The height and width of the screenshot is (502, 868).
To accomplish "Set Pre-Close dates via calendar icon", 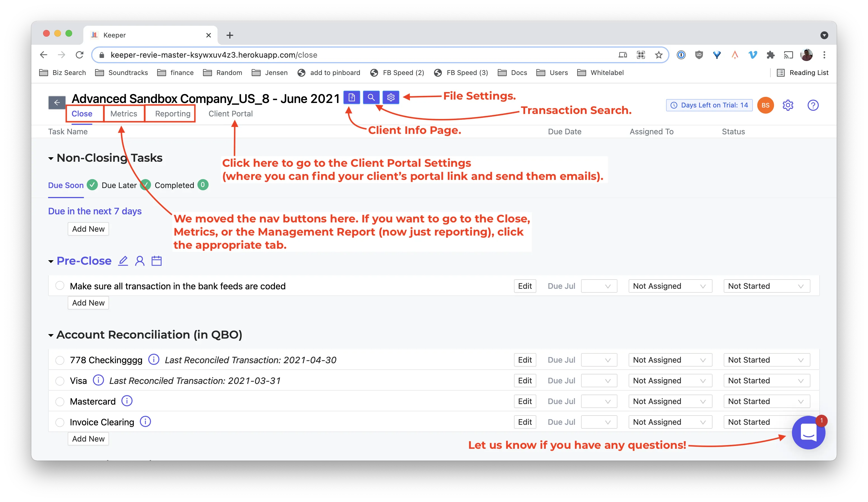I will click(x=157, y=261).
